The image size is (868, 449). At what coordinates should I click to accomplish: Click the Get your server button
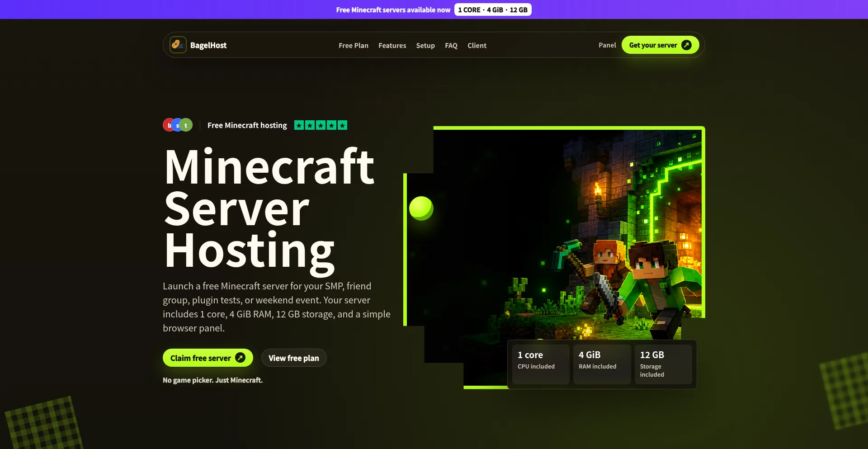[660, 45]
